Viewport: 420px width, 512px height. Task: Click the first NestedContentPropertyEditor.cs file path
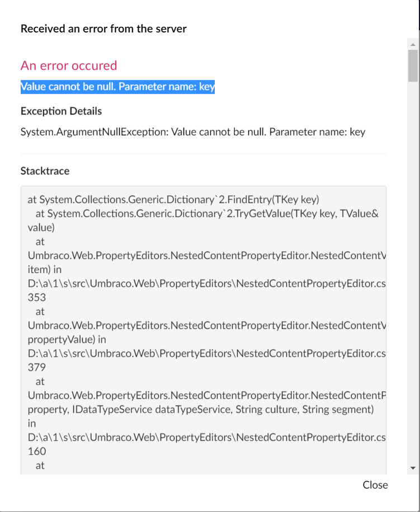click(206, 284)
